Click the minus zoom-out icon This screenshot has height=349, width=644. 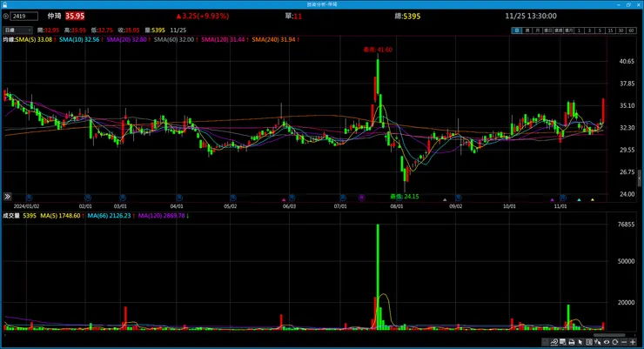(x=624, y=342)
